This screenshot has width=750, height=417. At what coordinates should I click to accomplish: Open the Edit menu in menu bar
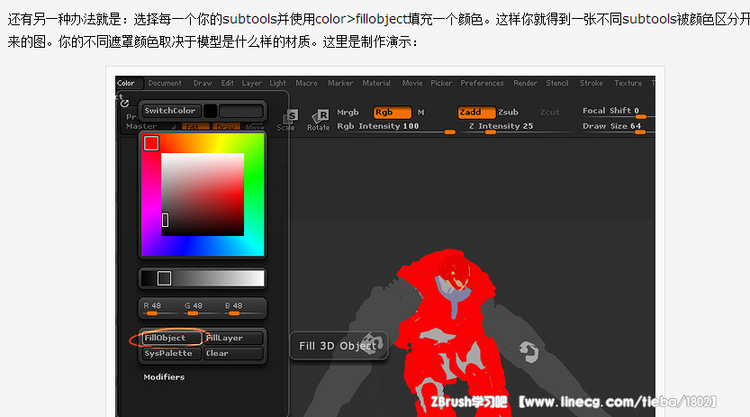[227, 83]
